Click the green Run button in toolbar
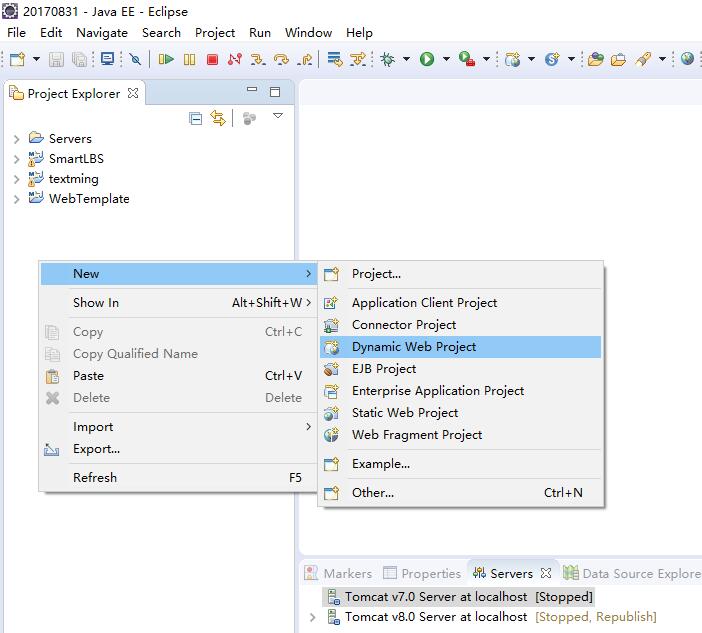 [x=427, y=60]
